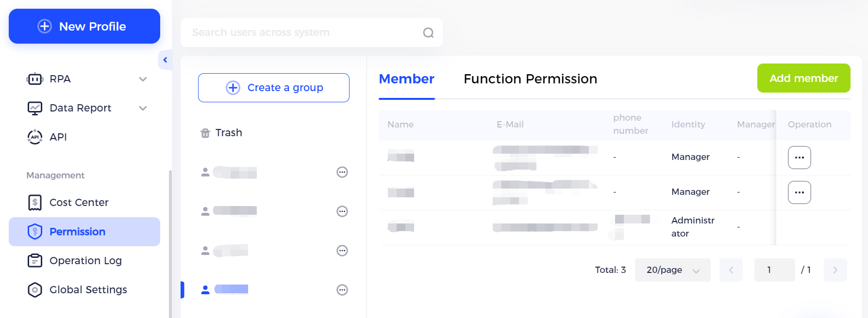The width and height of the screenshot is (868, 318).
Task: Open the Trash folder
Action: pyautogui.click(x=228, y=133)
